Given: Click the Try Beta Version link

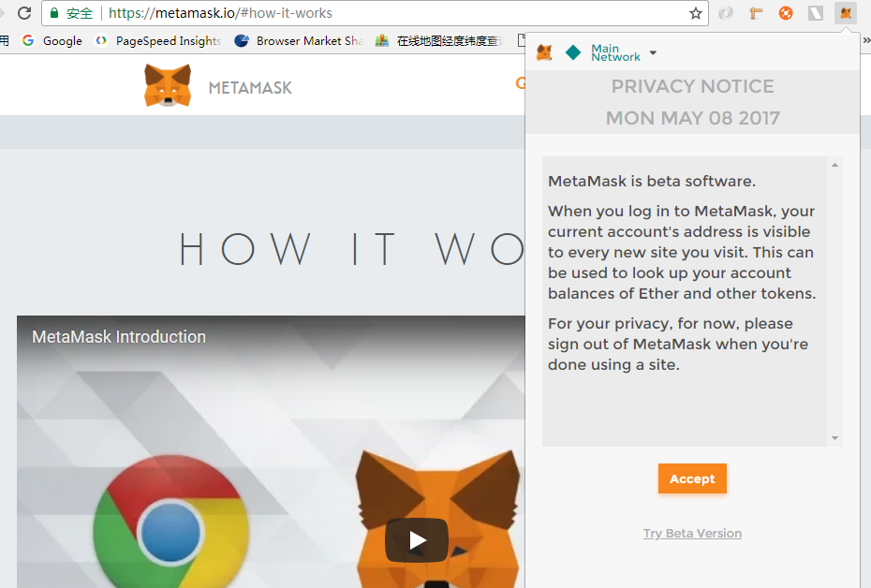Looking at the screenshot, I should pos(692,534).
